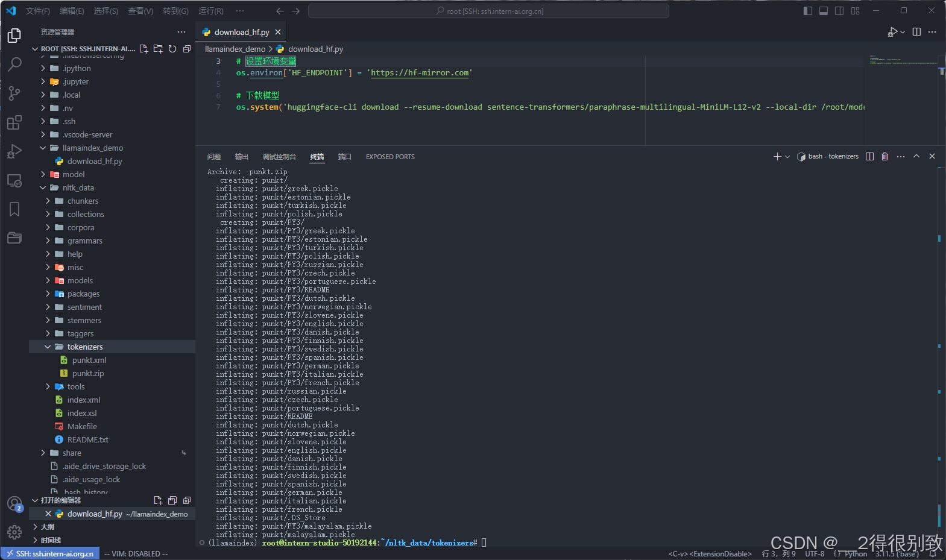
Task: Collapse all folders in explorer
Action: click(x=187, y=49)
